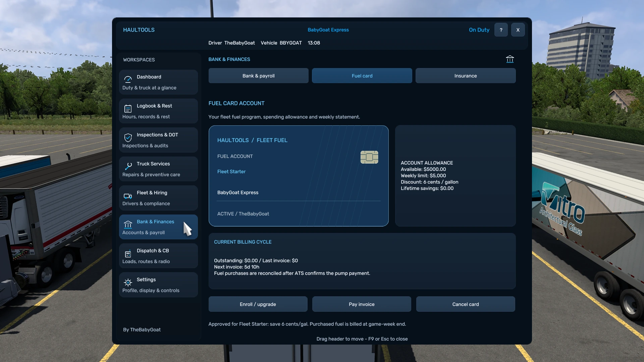Click the Pay invoice button

[362, 304]
